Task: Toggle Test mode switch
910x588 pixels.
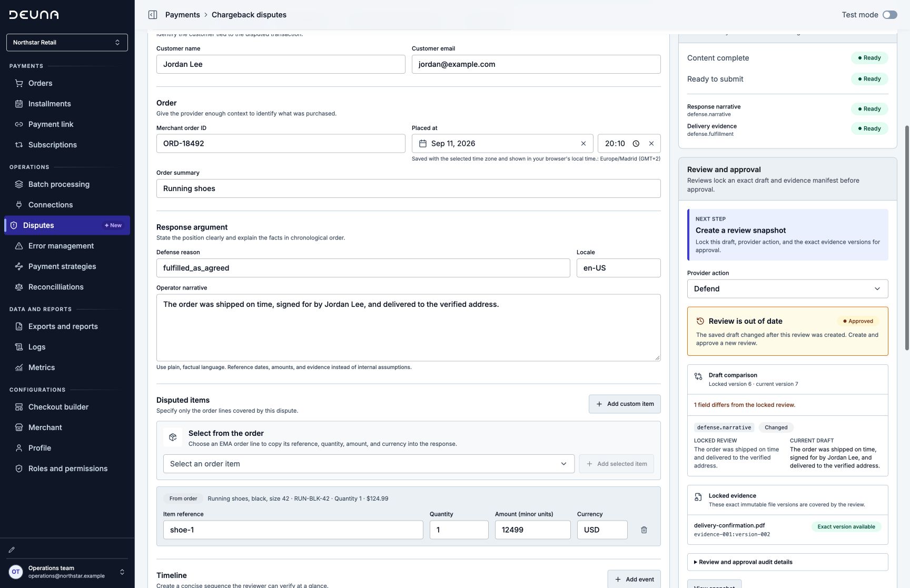Action: (890, 15)
